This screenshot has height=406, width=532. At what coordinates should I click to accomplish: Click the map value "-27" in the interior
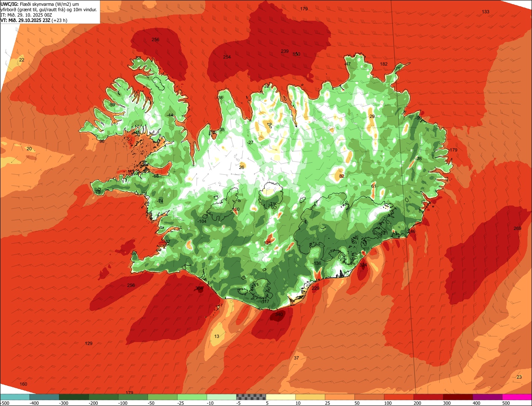point(250,142)
